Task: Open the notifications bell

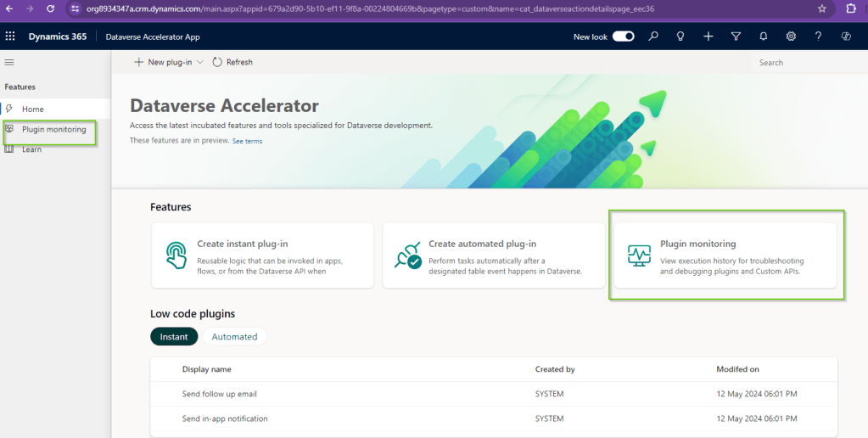Action: point(763,36)
